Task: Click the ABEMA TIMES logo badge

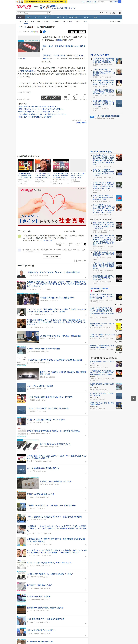Action: pos(77,32)
